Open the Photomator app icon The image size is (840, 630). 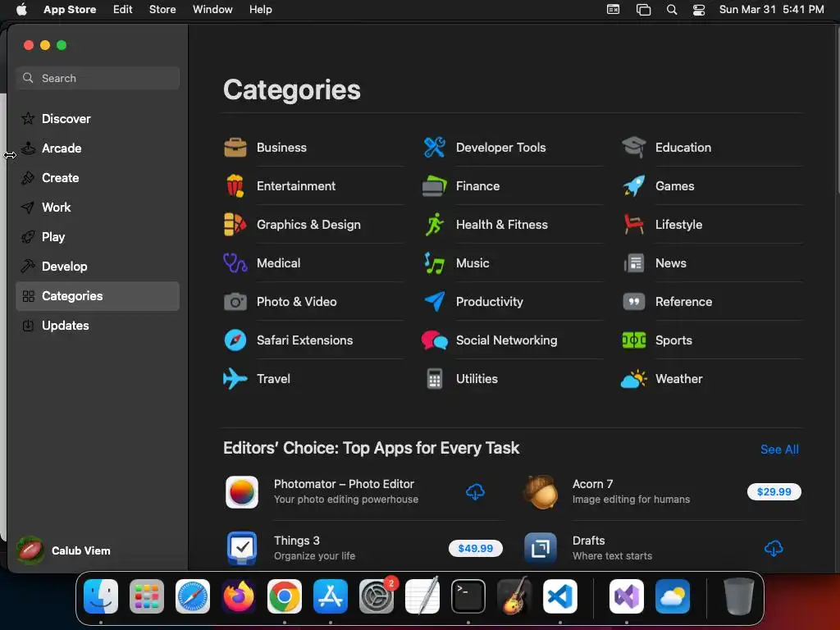pos(242,492)
